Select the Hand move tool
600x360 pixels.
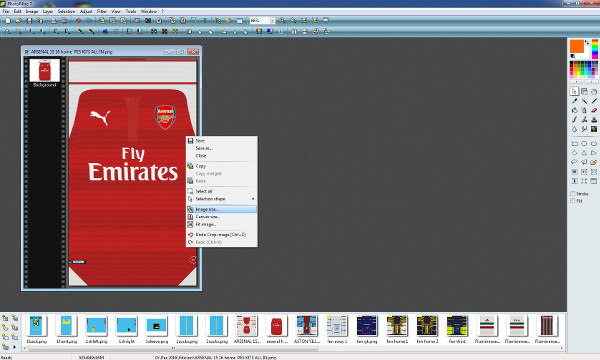(x=594, y=91)
